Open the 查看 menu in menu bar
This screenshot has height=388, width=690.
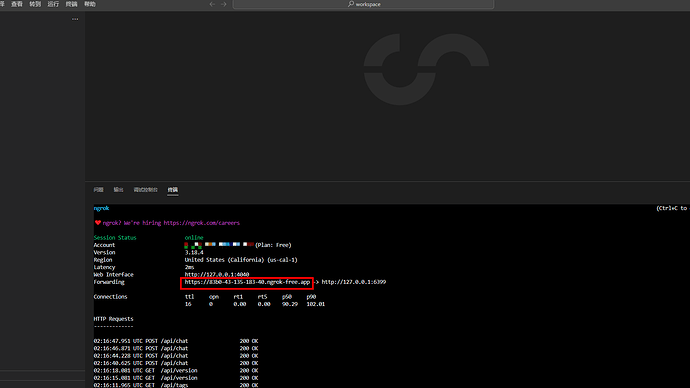click(17, 4)
